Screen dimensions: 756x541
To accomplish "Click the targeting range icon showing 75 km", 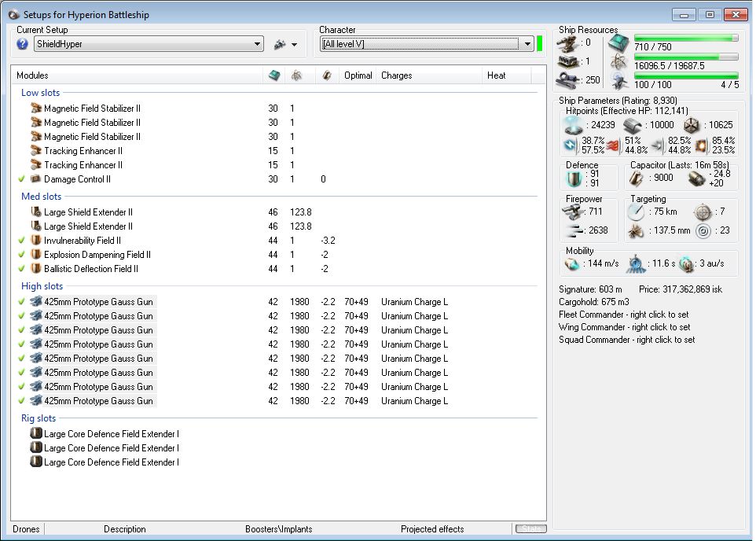I will point(636,212).
